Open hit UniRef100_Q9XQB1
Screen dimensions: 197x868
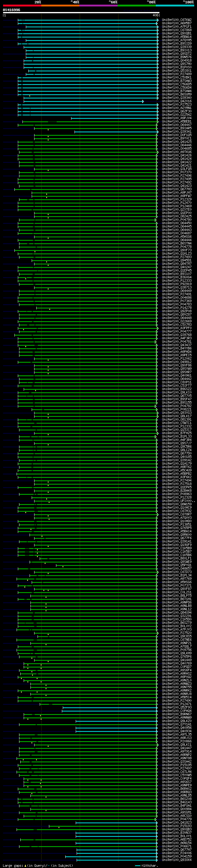[177, 33]
